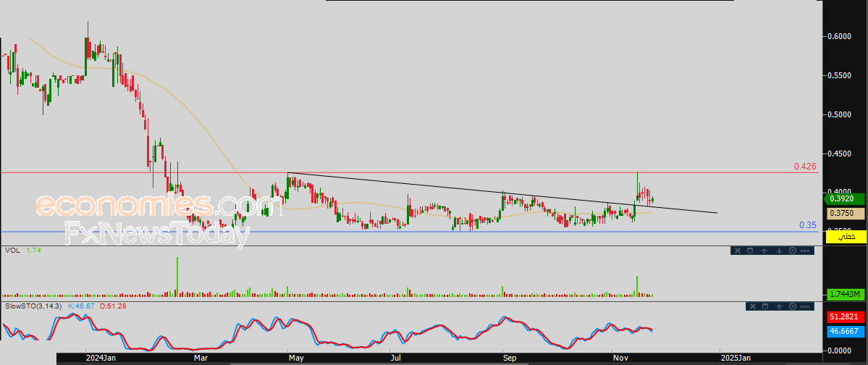Select the May date label on the time axis
Screen dimensions: 868x365
(295, 358)
